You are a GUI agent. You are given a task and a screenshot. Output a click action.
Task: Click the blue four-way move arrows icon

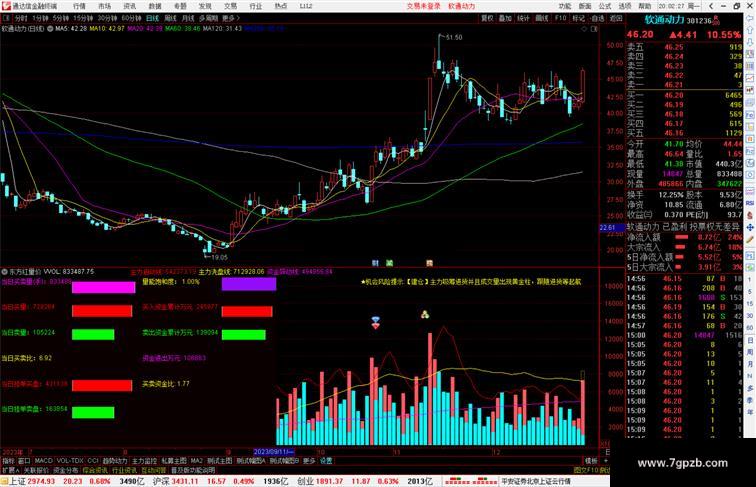[750, 228]
